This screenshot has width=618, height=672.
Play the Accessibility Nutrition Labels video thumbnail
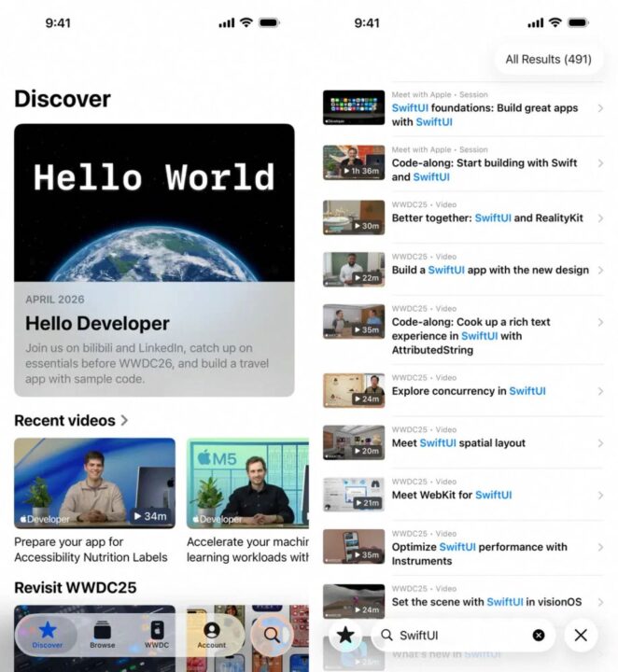pos(94,483)
